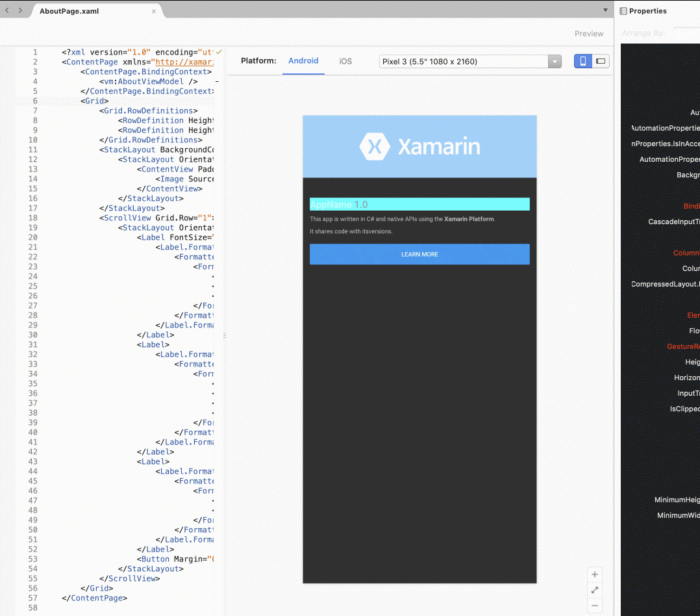The image size is (700, 616).
Task: Zoom out the preview with minus icon
Action: (x=594, y=606)
